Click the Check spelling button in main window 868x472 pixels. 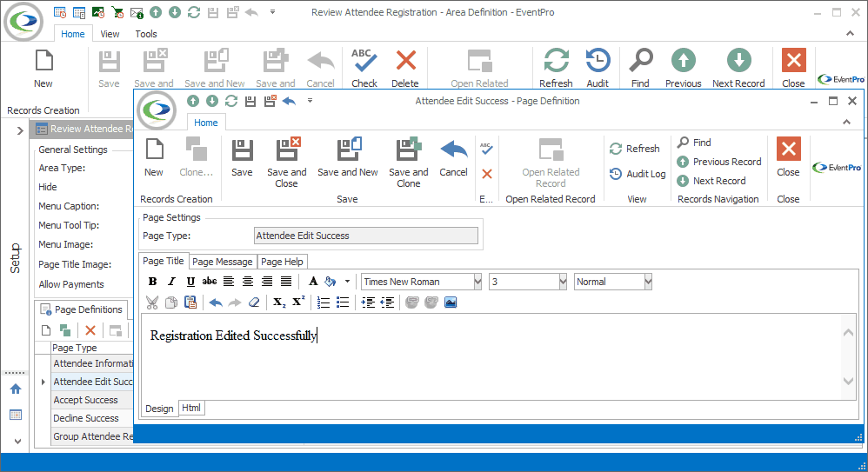pyautogui.click(x=364, y=68)
